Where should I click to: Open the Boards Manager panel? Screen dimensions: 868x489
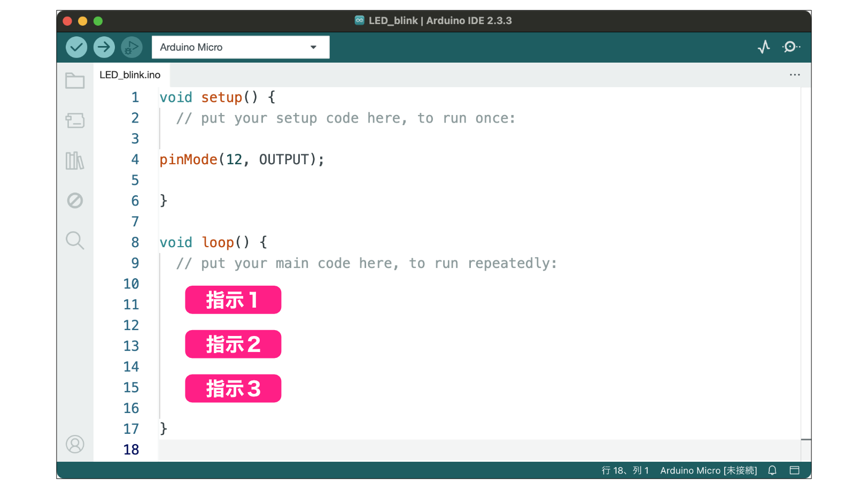pos(75,120)
